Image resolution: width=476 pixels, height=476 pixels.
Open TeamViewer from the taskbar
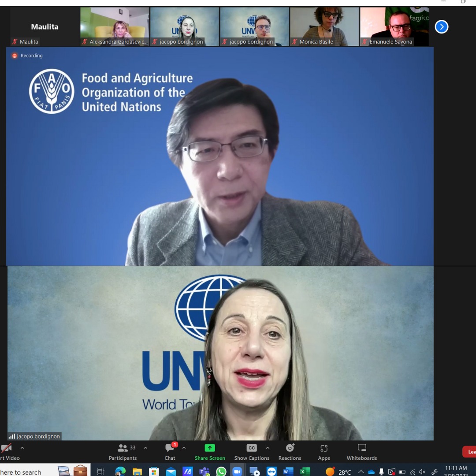tap(271, 472)
